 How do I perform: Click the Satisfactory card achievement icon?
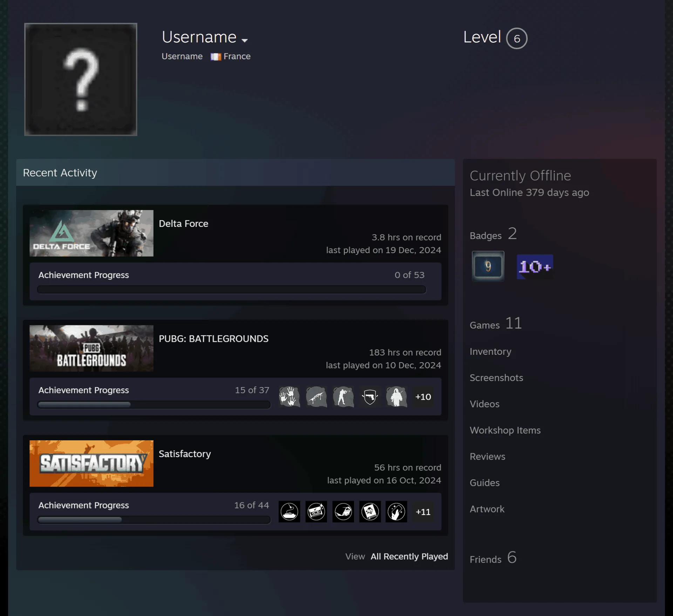[370, 512]
